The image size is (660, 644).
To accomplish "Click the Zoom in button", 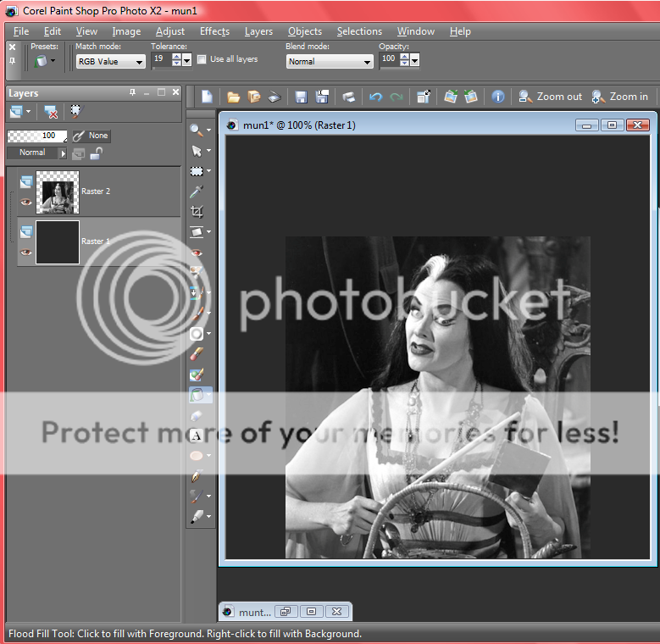I will [620, 97].
